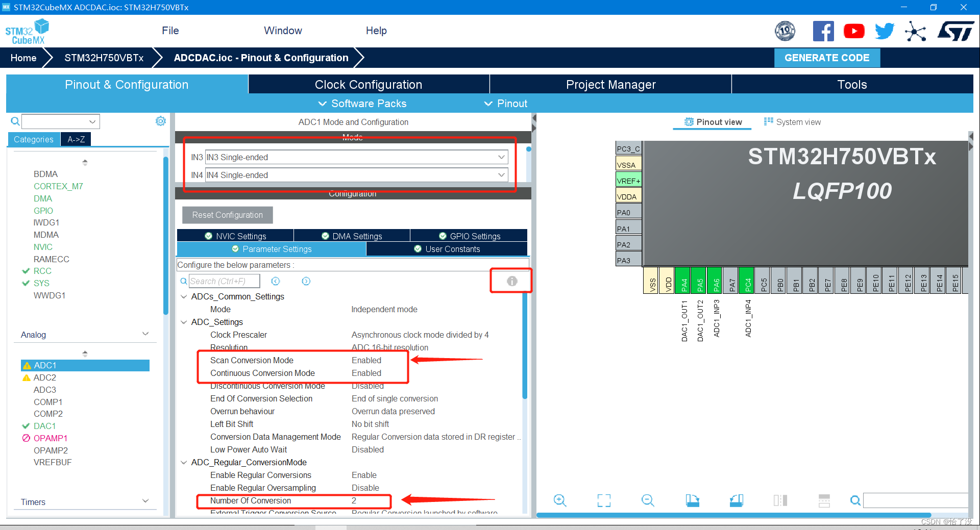The height and width of the screenshot is (530, 980).
Task: Expand the Pinout dropdown menu
Action: coord(505,104)
